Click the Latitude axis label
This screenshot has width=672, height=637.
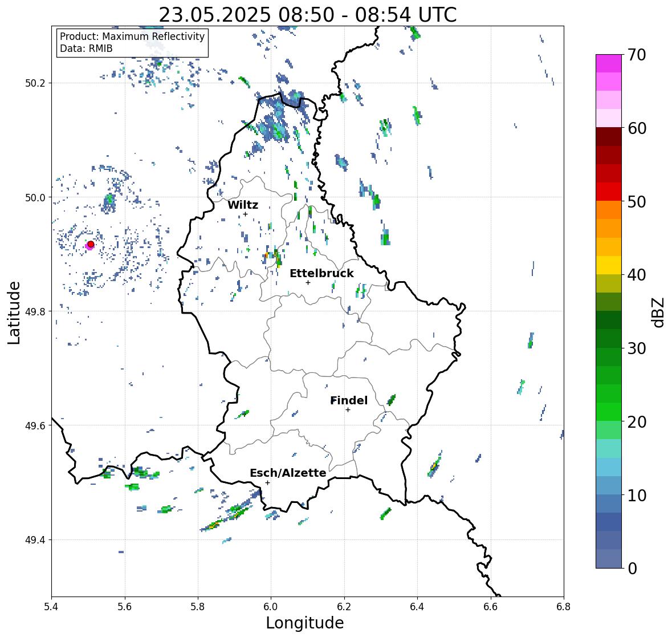click(x=14, y=313)
